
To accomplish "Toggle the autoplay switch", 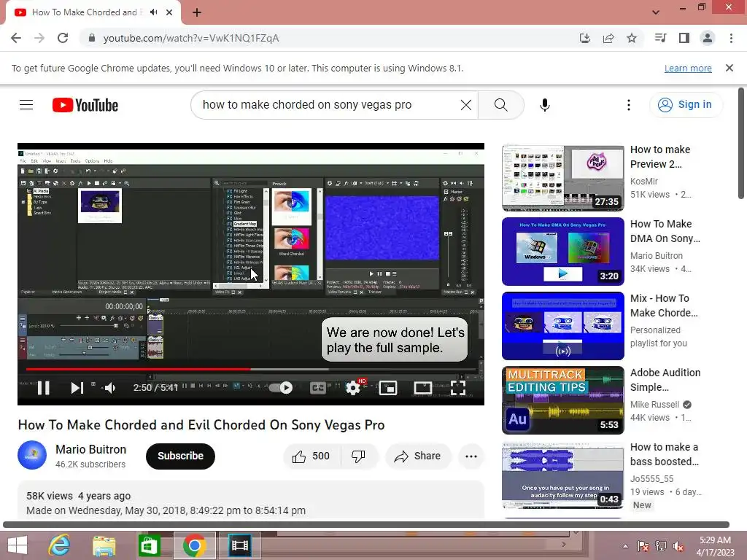I will (x=281, y=388).
